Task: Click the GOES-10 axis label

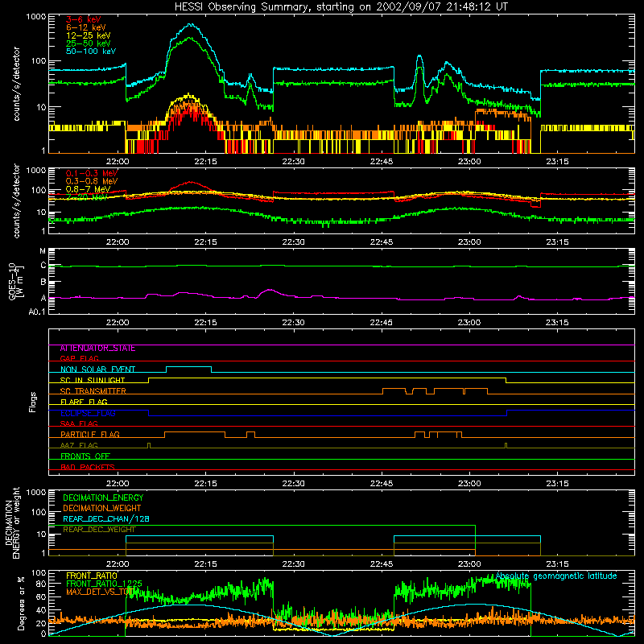Action: pos(12,281)
